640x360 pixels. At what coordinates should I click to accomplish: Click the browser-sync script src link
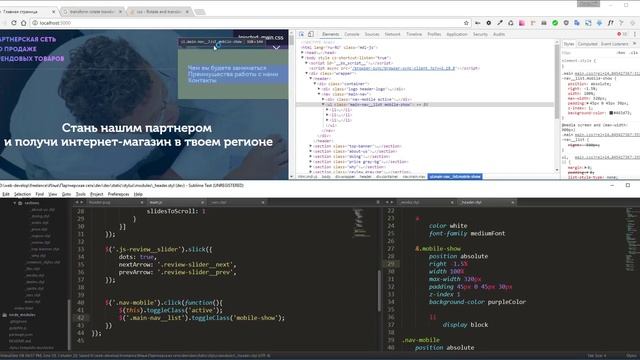(x=403, y=68)
